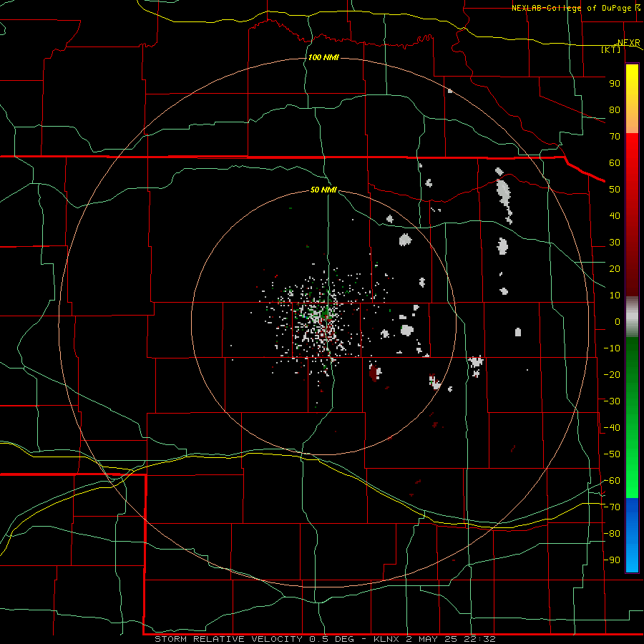644x644 pixels.
Task: Select the positive 70 scale value
Action: 615,137
